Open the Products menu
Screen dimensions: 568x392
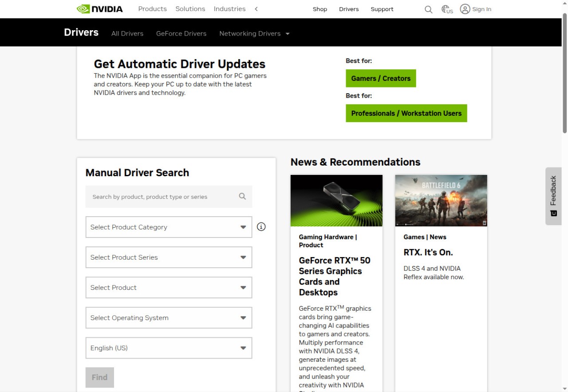point(152,9)
